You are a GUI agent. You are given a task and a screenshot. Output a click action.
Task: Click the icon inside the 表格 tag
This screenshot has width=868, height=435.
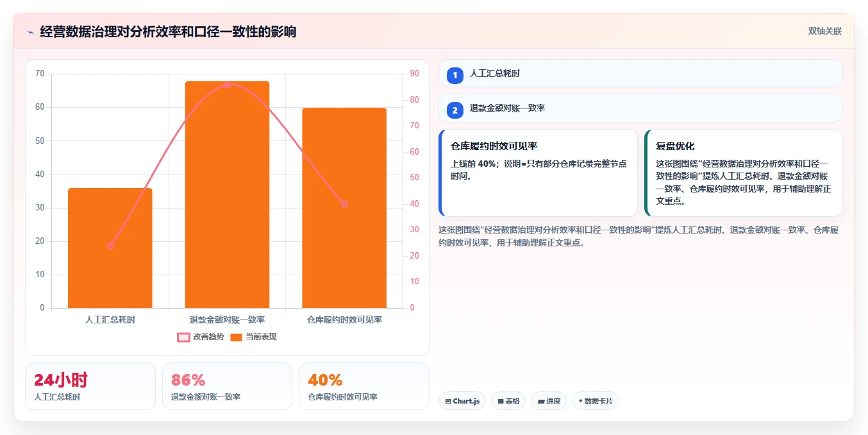click(x=501, y=402)
